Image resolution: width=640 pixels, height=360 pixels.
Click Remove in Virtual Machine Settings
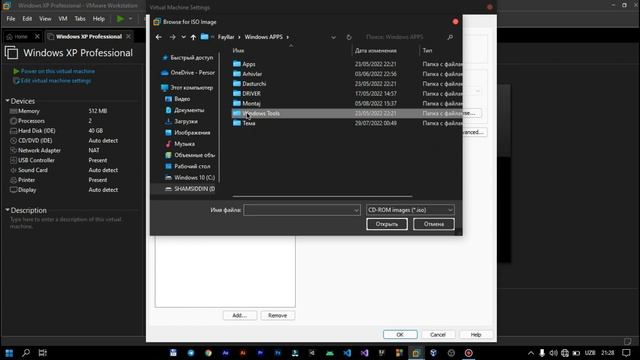278,316
